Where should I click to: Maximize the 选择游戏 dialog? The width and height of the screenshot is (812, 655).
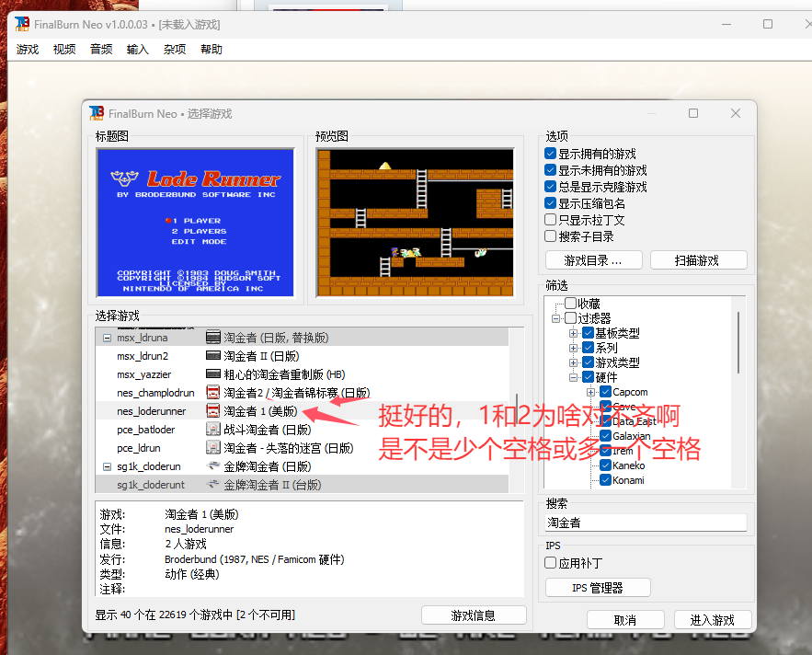point(693,113)
